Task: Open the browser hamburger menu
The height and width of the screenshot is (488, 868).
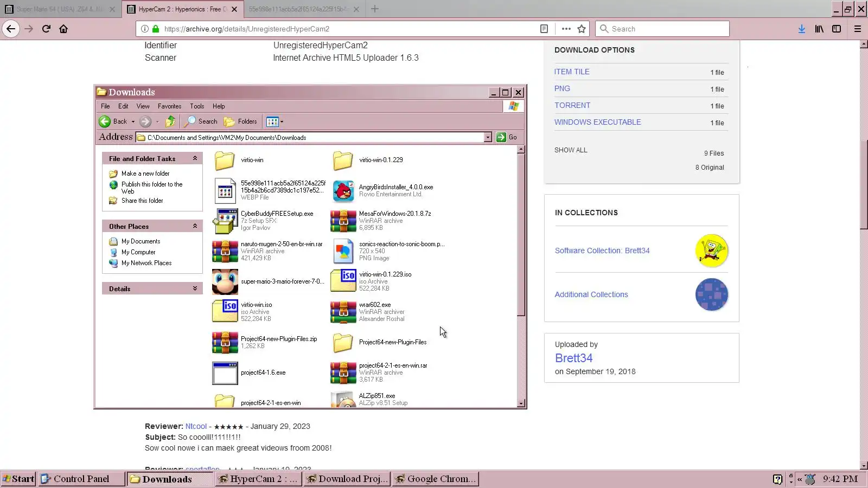Action: (858, 29)
